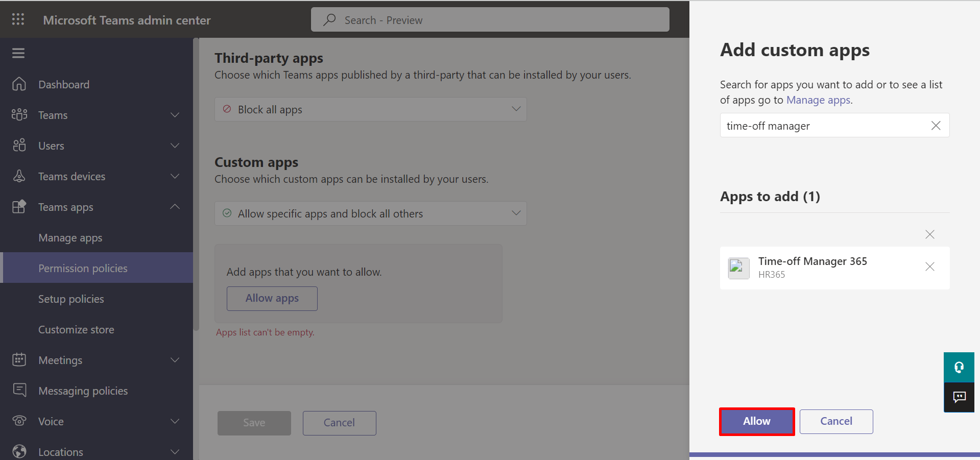Click the Time-off Manager 365 title

812,261
